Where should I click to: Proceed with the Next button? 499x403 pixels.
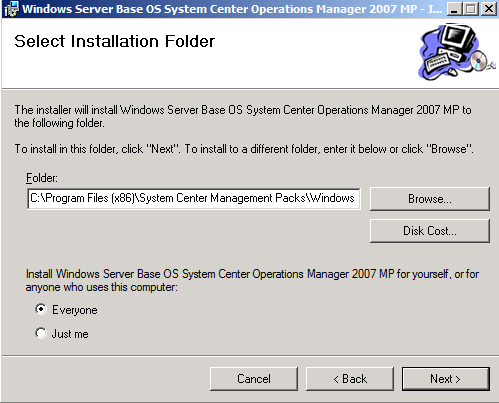(446, 379)
